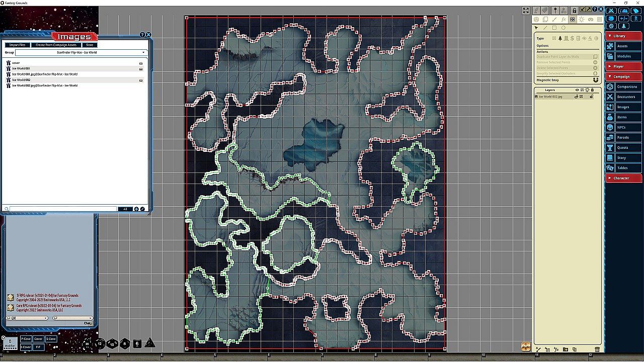Click the add fx layer icon
This screenshot has height=362, width=644.
(x=556, y=349)
